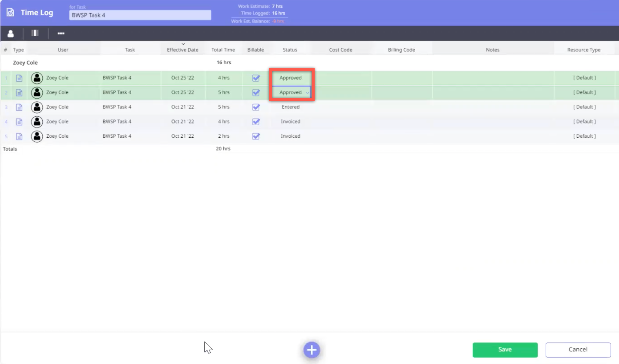Screen dimensions: 619x364
Task: Click the BWSP Task 4 task name field
Action: (140, 15)
